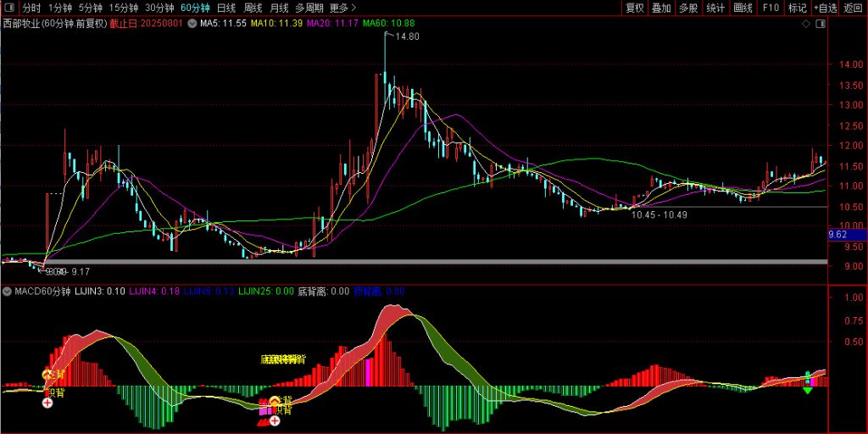The image size is (868, 434).
Task: Click the red plus signal marker at the chart's left
Action: click(x=47, y=403)
